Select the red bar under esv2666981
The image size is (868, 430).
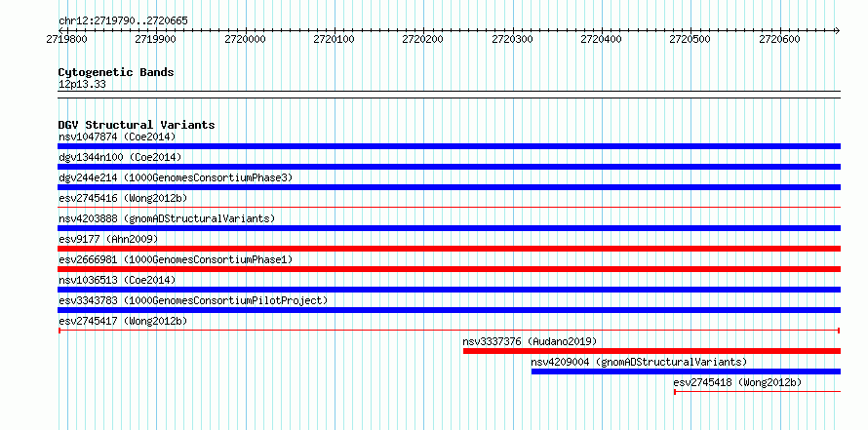click(x=449, y=269)
